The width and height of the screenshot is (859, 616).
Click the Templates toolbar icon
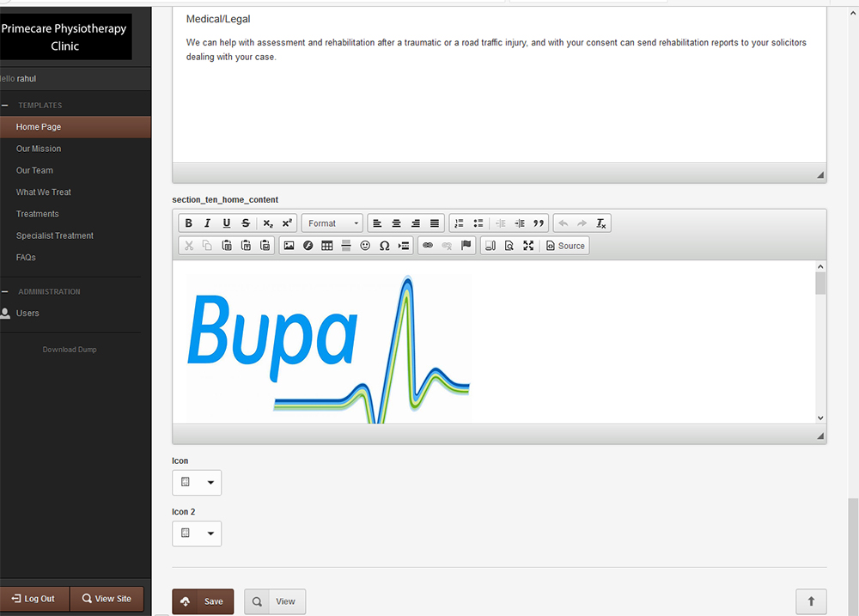[490, 246]
